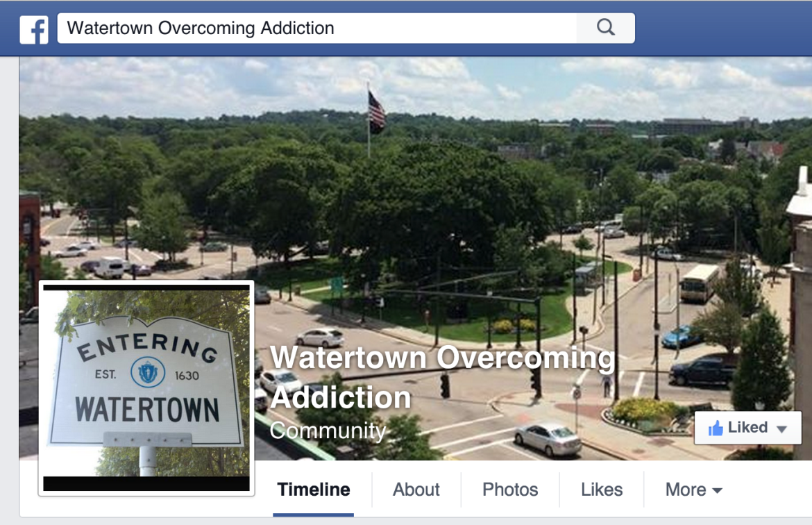The width and height of the screenshot is (812, 525).
Task: Expand the More dropdown menu
Action: pos(693,490)
